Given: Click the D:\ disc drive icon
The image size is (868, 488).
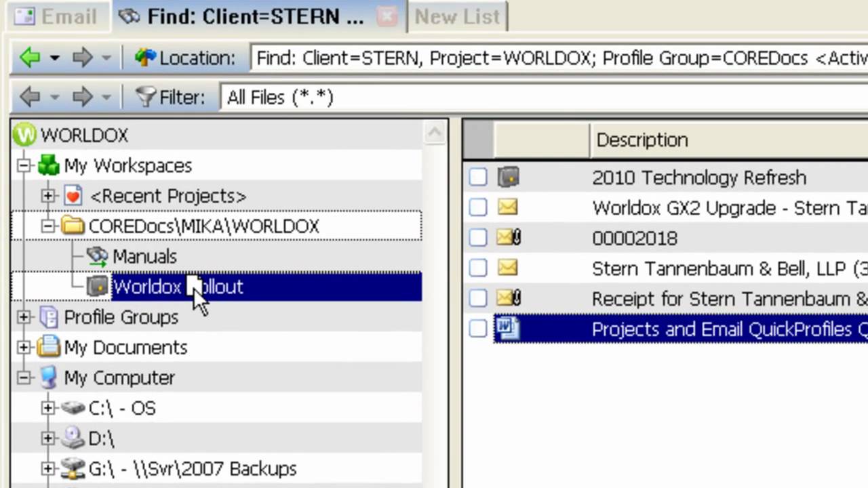Looking at the screenshot, I should 73,439.
